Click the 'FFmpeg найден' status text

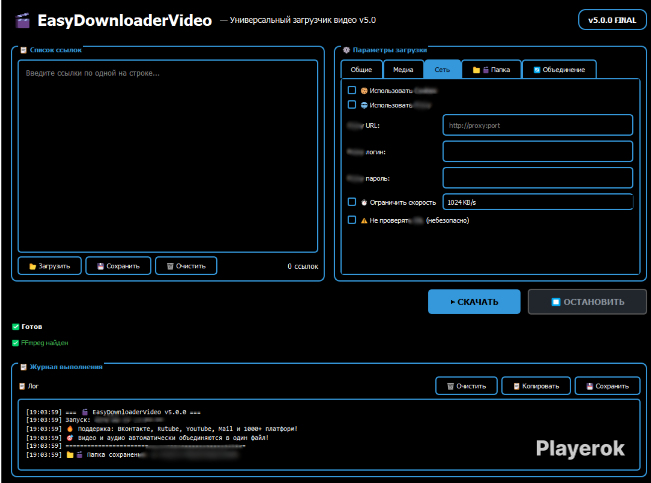pos(44,343)
